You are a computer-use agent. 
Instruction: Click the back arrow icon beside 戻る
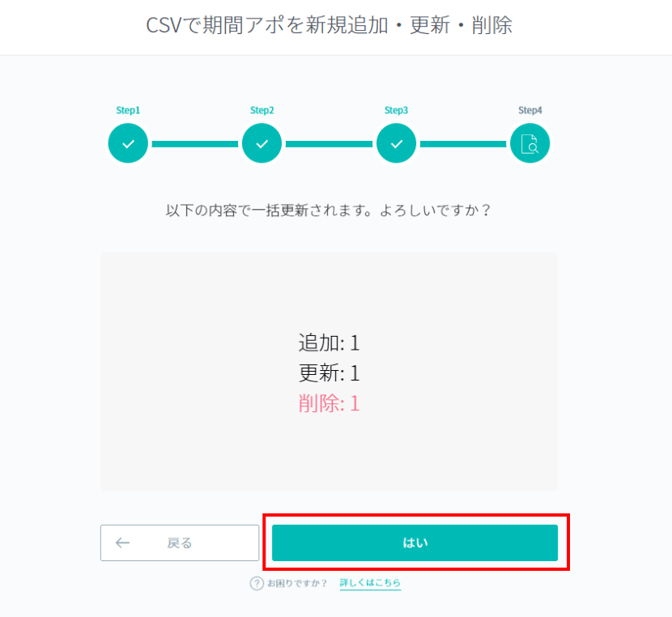point(122,543)
